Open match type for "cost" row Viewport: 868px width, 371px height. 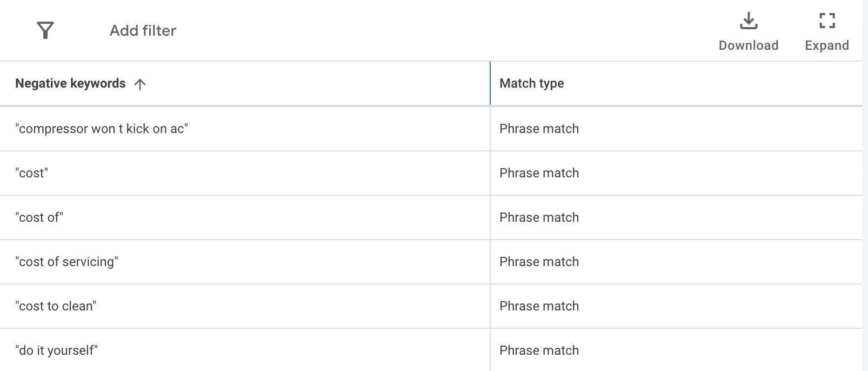539,173
